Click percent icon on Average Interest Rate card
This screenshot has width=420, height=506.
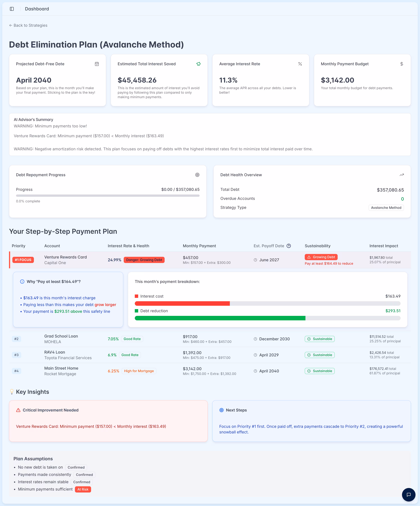[x=300, y=64]
